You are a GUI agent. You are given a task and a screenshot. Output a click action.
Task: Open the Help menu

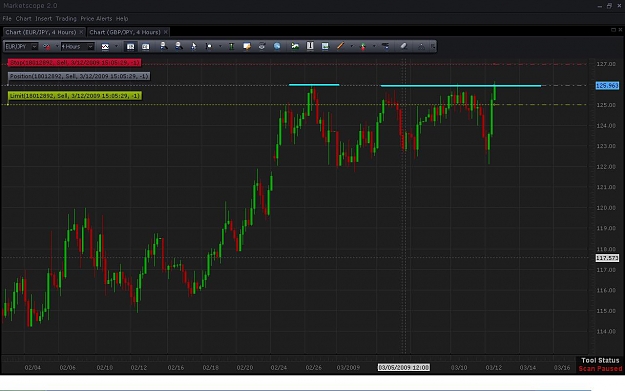(122, 19)
